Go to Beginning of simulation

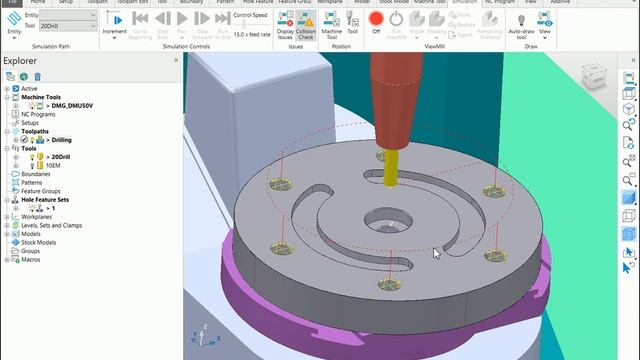140,25
